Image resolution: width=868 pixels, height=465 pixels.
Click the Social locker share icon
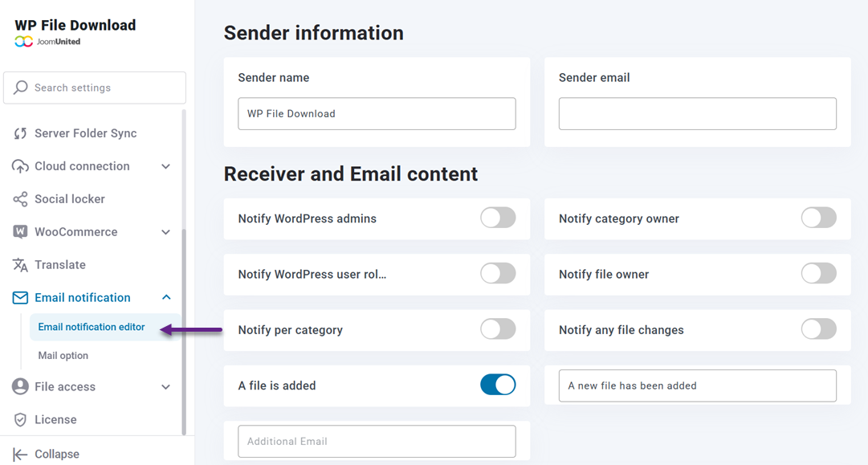click(x=20, y=199)
